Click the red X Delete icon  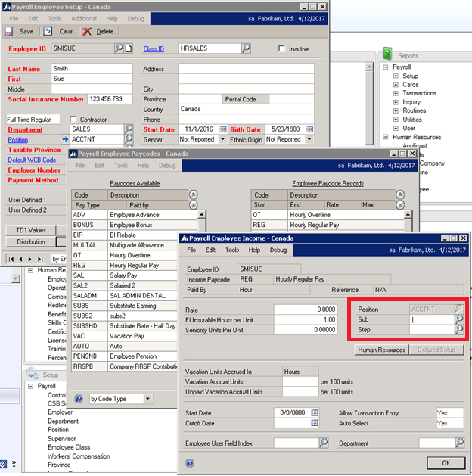click(87, 31)
